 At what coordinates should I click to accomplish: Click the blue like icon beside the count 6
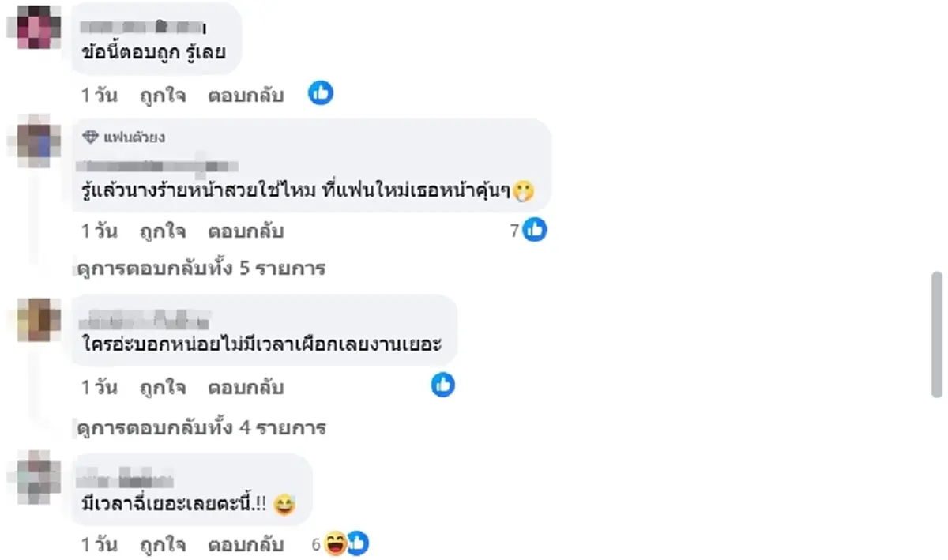click(x=357, y=543)
